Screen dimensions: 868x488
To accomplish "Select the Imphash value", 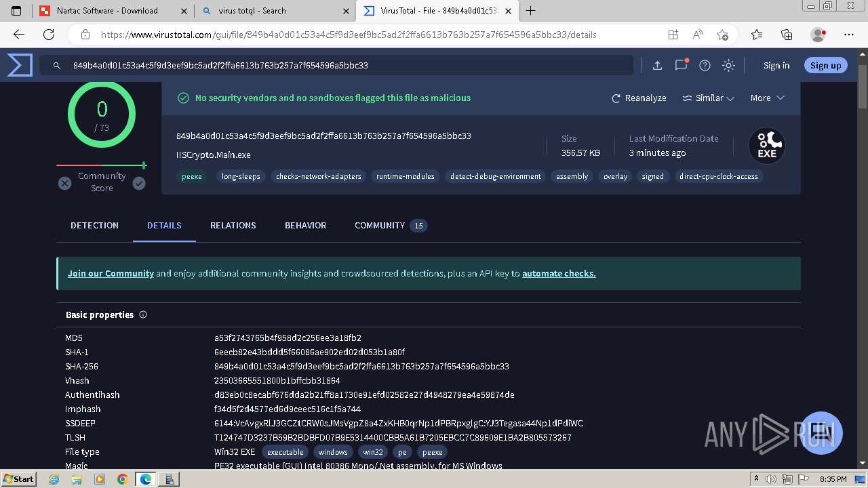I will click(288, 409).
